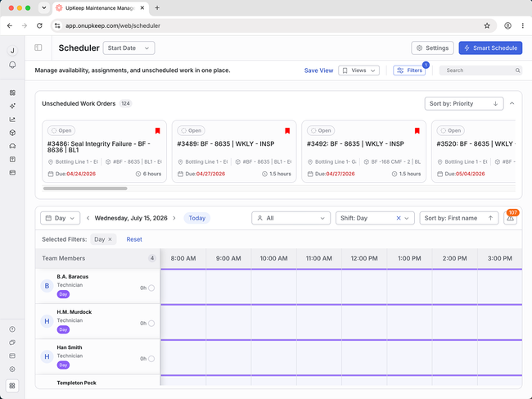The image size is (532, 399).
Task: Click the search magnifier icon
Action: pyautogui.click(x=518, y=70)
